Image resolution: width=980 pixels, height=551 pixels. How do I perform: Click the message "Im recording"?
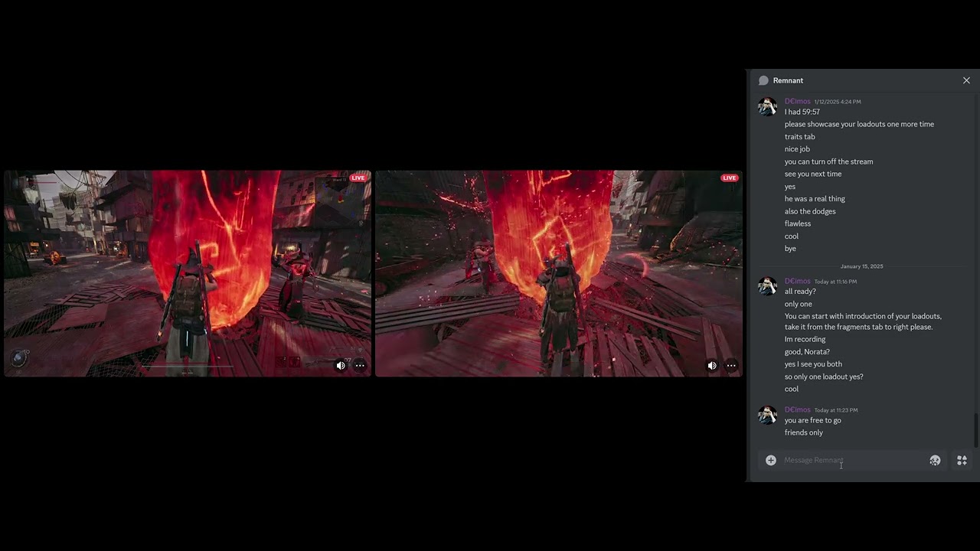[805, 339]
